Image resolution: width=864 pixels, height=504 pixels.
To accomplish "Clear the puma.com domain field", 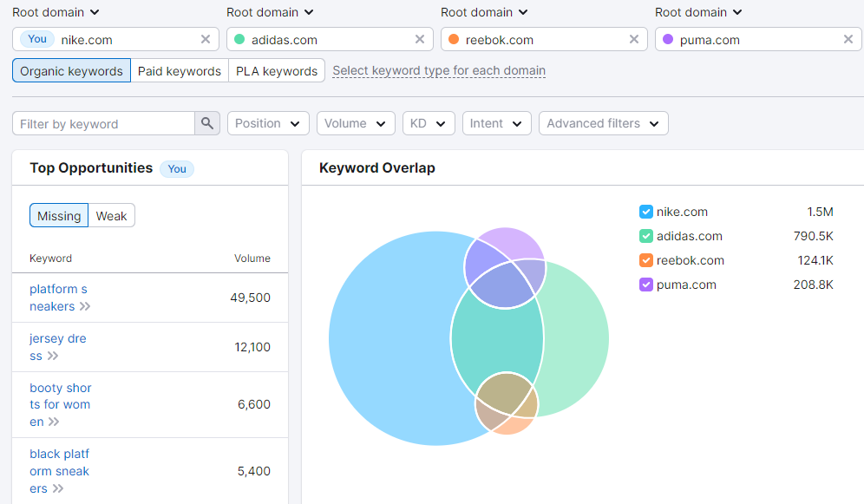I will click(848, 39).
